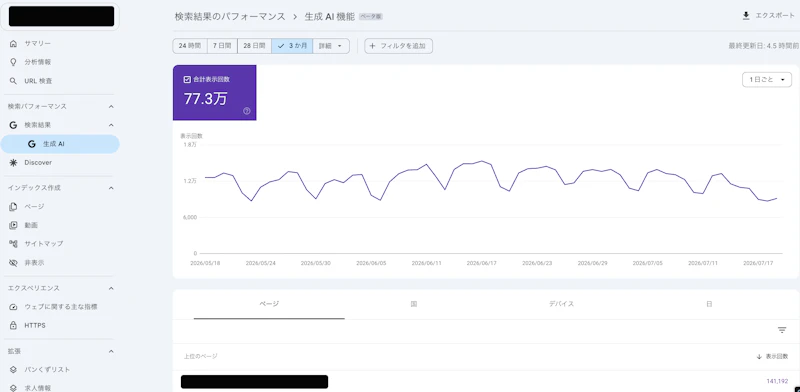Collapse the エクスペリエンス section
The image size is (800, 392).
tap(111, 288)
